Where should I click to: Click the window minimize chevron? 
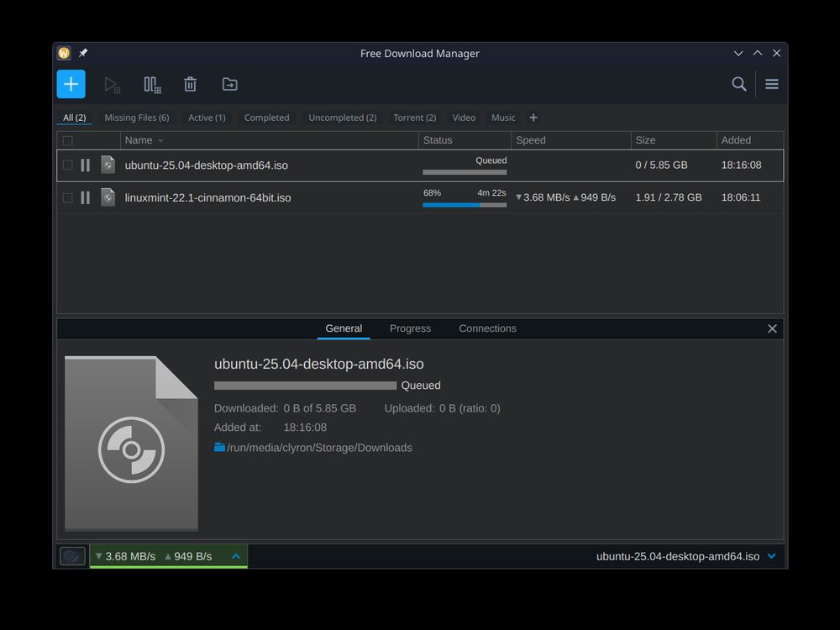tap(738, 53)
